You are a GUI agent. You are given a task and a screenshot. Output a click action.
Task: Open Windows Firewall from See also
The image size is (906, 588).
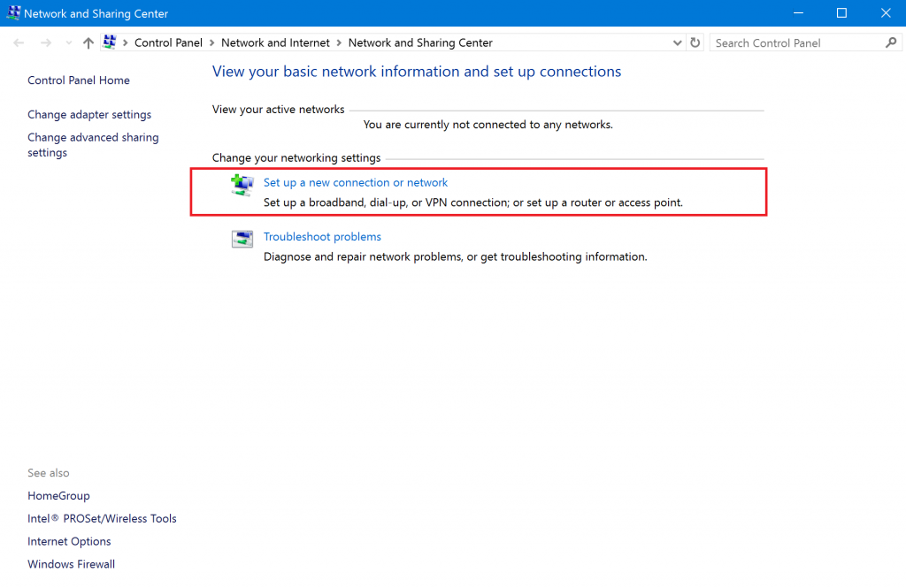pos(71,563)
